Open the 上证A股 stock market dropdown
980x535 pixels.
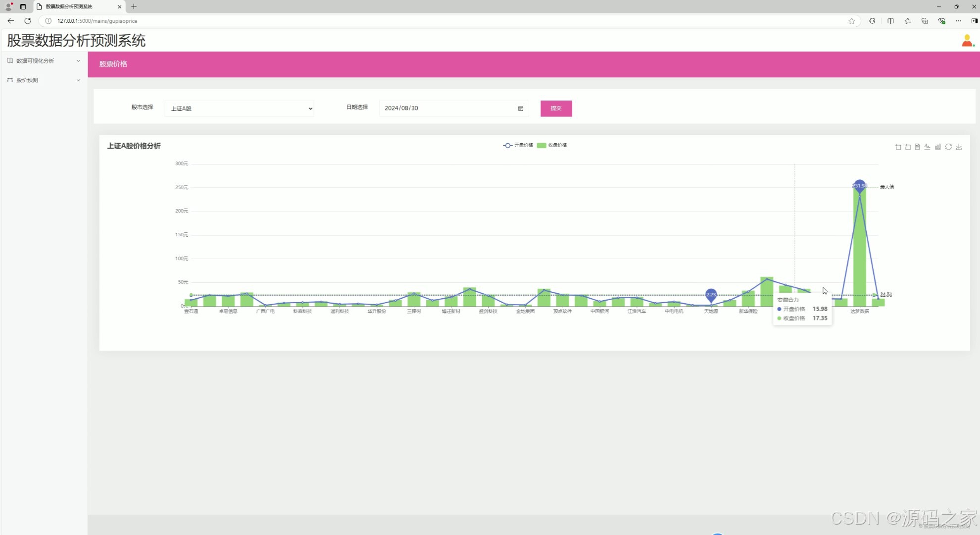click(240, 108)
